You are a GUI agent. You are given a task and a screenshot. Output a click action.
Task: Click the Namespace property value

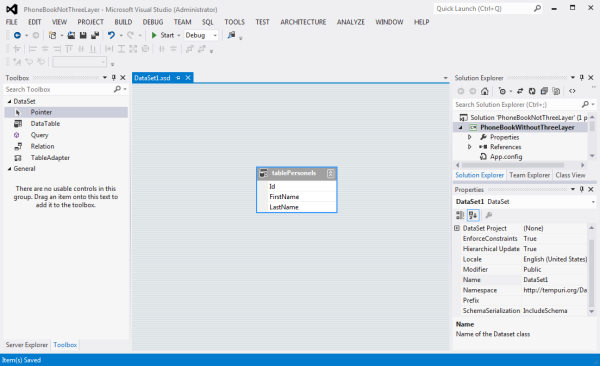point(555,290)
